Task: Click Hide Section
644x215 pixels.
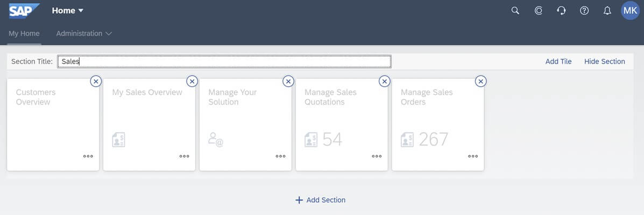Action: pos(605,61)
